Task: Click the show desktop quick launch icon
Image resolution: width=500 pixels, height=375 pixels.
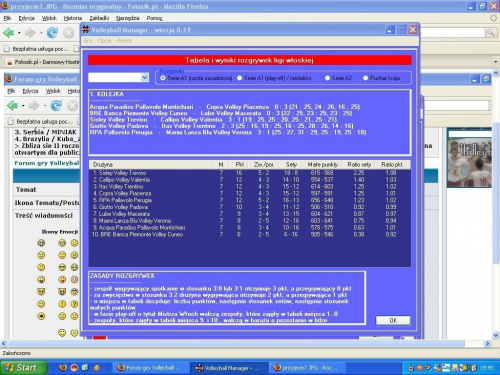Action: [85, 368]
